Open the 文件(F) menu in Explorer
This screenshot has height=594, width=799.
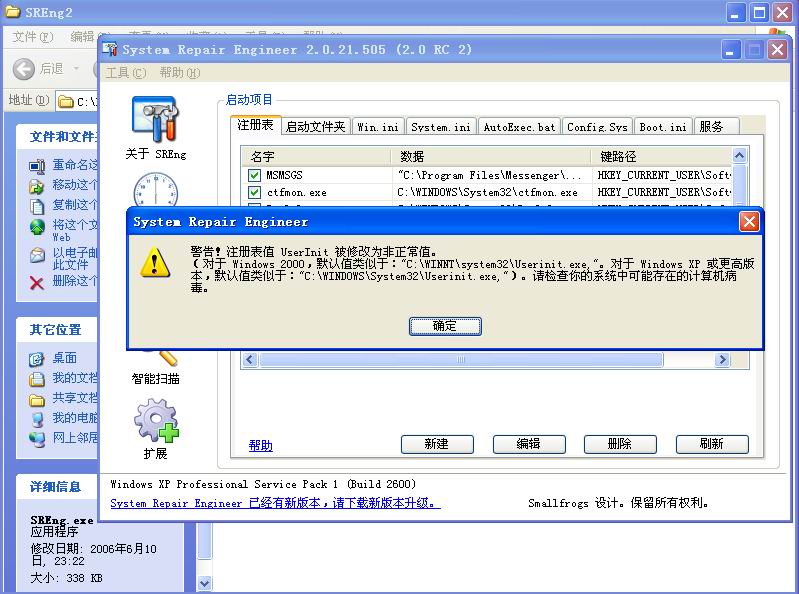coord(33,37)
